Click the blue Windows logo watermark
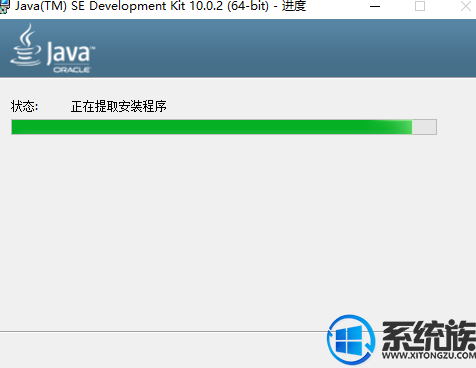This screenshot has width=476, height=368. [x=351, y=340]
